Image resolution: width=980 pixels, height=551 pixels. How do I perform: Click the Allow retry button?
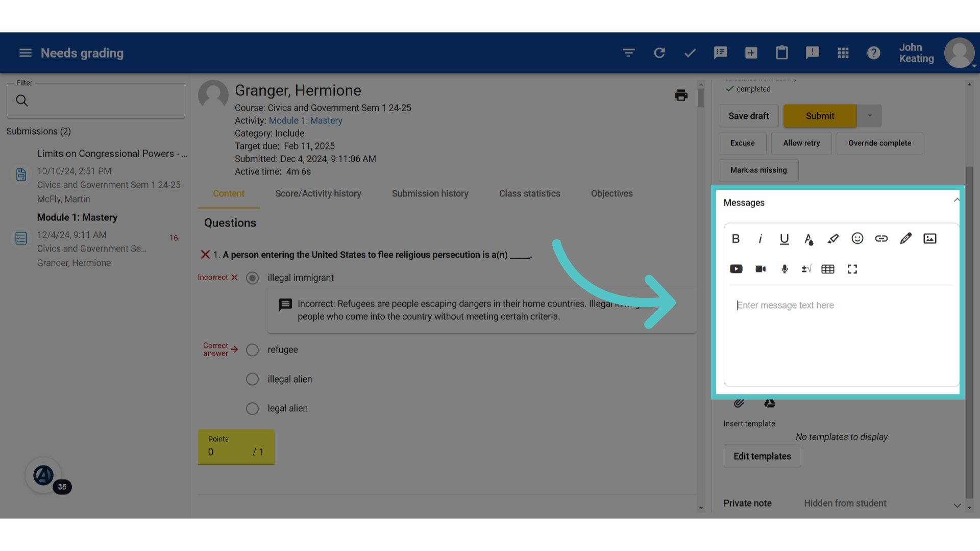coord(801,143)
